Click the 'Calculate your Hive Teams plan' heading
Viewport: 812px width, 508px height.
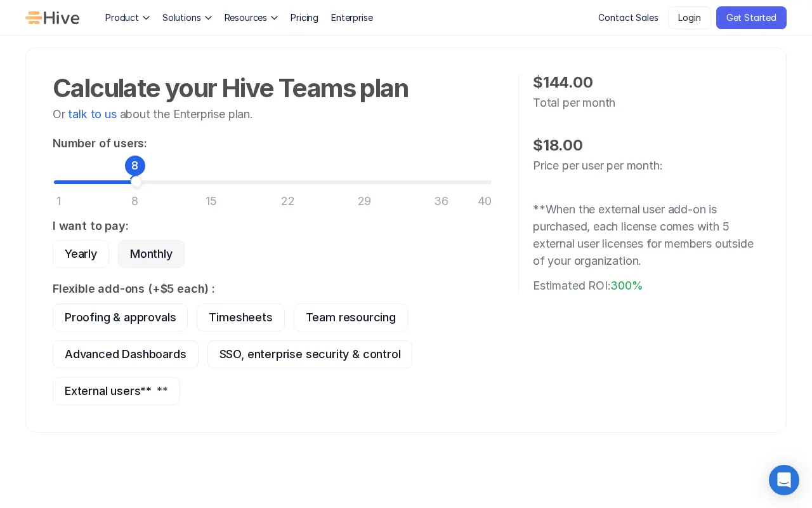click(230, 88)
